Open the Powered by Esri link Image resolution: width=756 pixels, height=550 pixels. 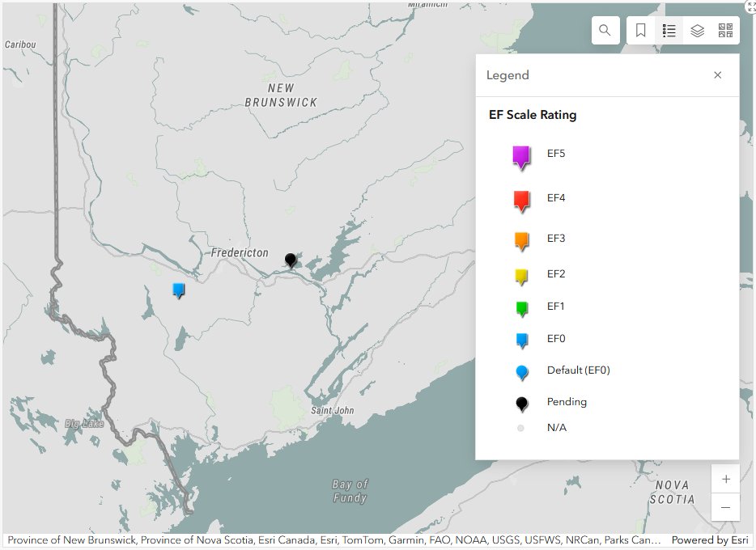(x=711, y=540)
